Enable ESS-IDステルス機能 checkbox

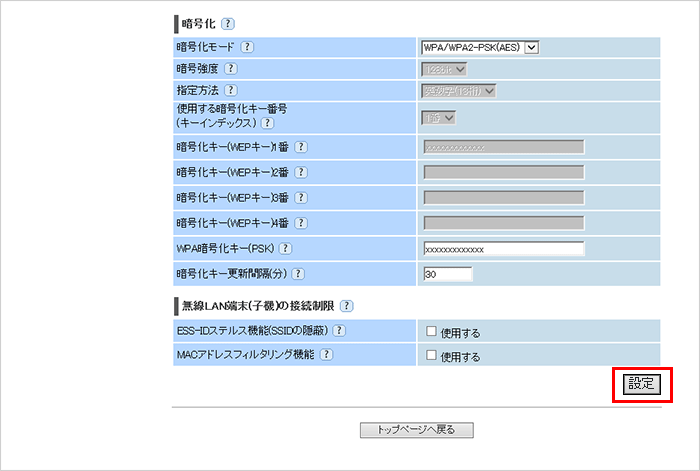(430, 331)
